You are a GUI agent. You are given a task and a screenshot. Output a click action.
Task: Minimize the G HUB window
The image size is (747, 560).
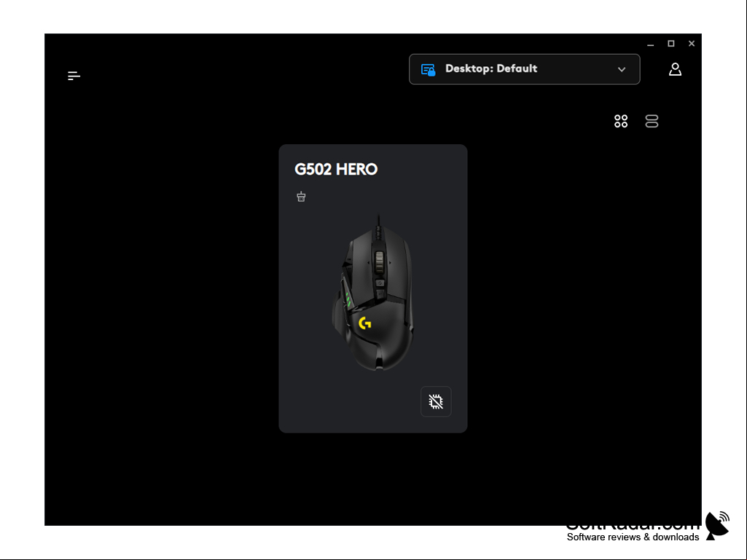click(650, 44)
